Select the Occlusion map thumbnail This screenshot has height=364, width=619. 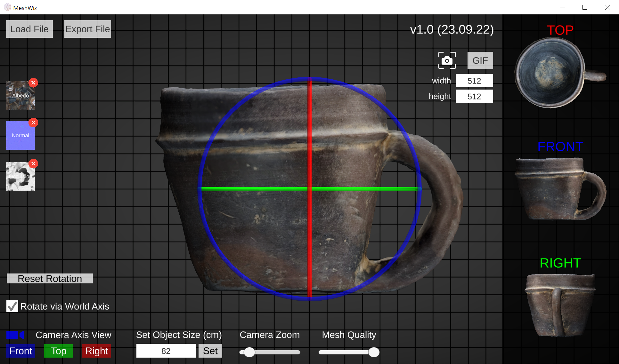[20, 176]
